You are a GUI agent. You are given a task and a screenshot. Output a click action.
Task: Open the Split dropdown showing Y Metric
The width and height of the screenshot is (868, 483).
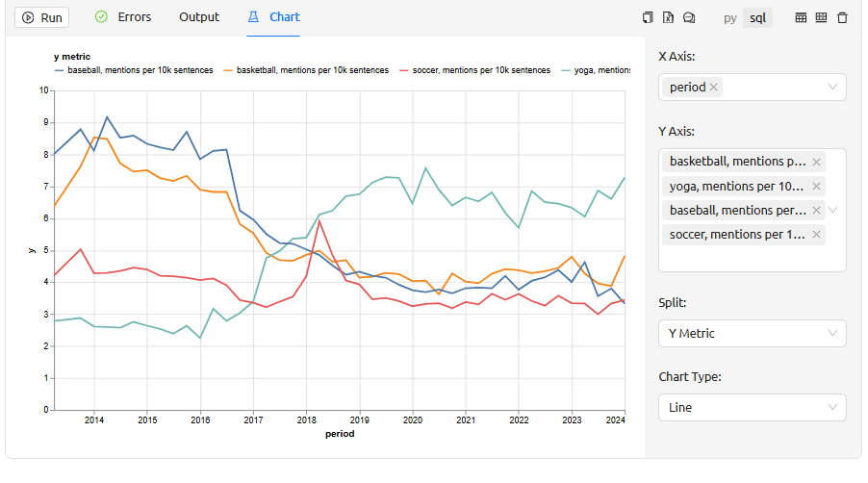[x=832, y=334]
